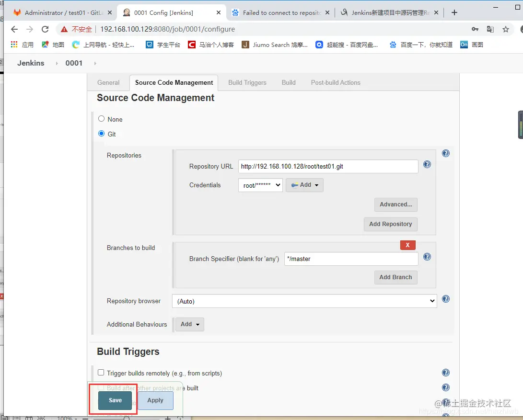
Task: Enable Trigger builds remotely checkbox
Action: coord(101,373)
